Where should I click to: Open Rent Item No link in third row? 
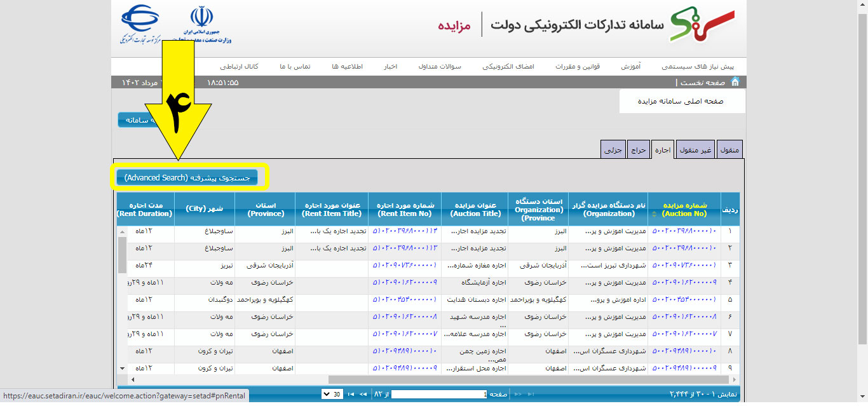point(404,266)
